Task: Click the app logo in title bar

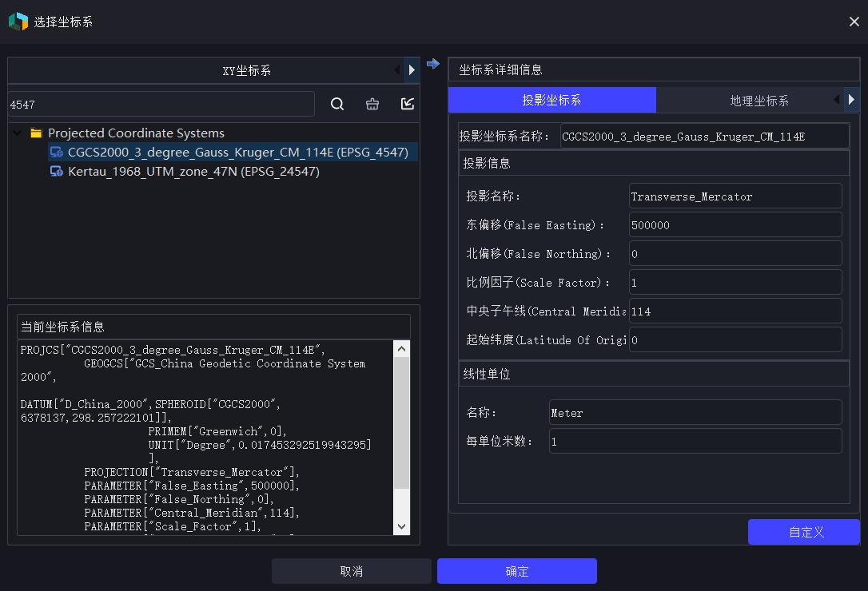Action: click(x=18, y=22)
